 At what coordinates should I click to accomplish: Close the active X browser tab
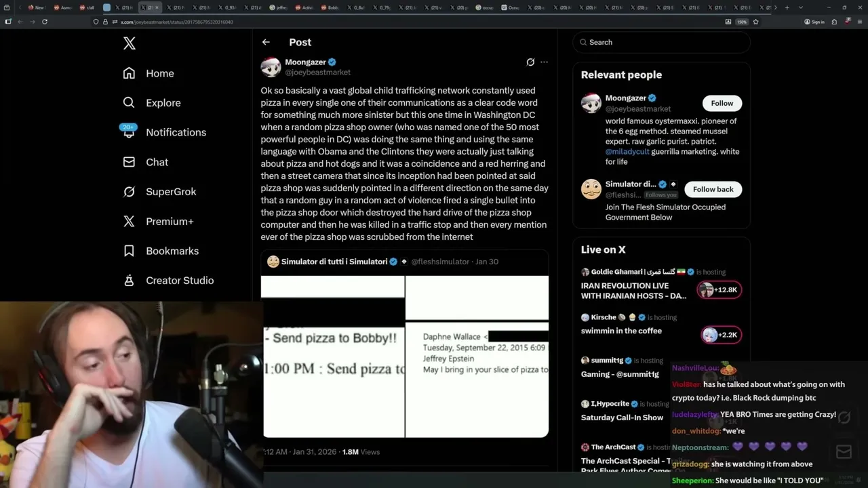(x=157, y=7)
